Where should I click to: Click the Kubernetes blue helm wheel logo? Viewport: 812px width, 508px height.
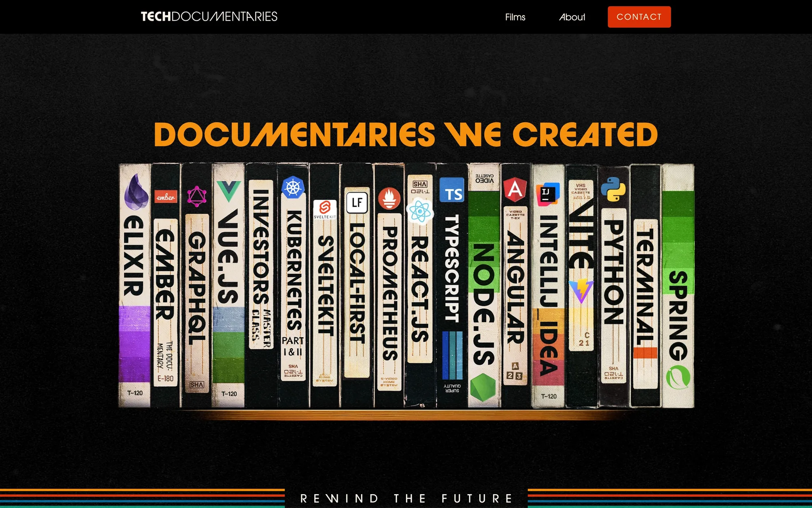point(293,187)
